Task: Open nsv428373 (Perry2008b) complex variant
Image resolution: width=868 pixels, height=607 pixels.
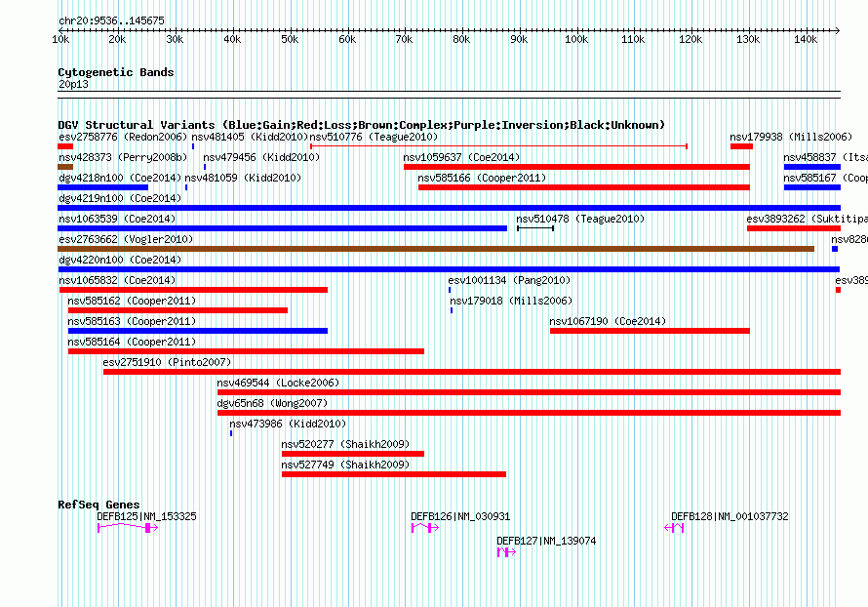Action: 65,167
